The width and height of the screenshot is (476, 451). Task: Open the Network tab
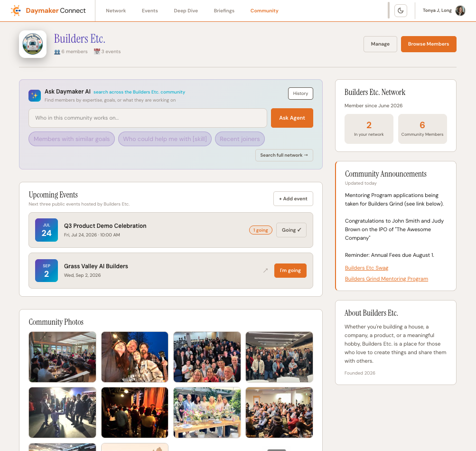point(116,10)
